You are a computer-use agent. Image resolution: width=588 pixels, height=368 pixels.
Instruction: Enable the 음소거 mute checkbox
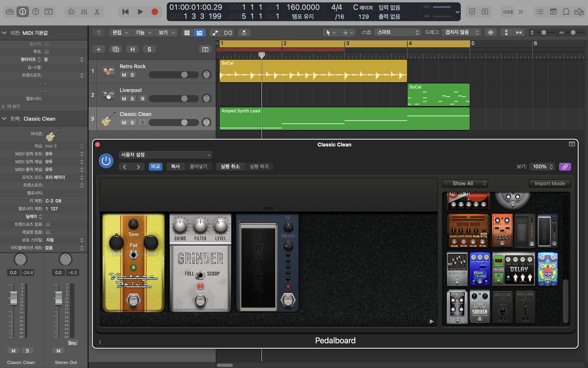tap(47, 44)
